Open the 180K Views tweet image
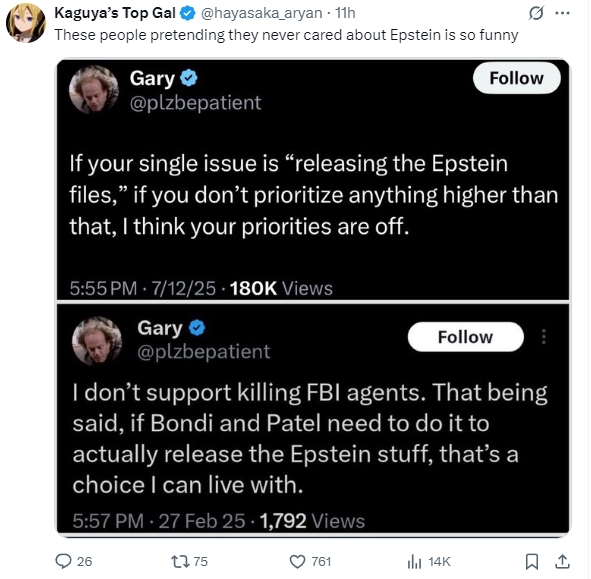This screenshot has width=591, height=579. tap(313, 180)
